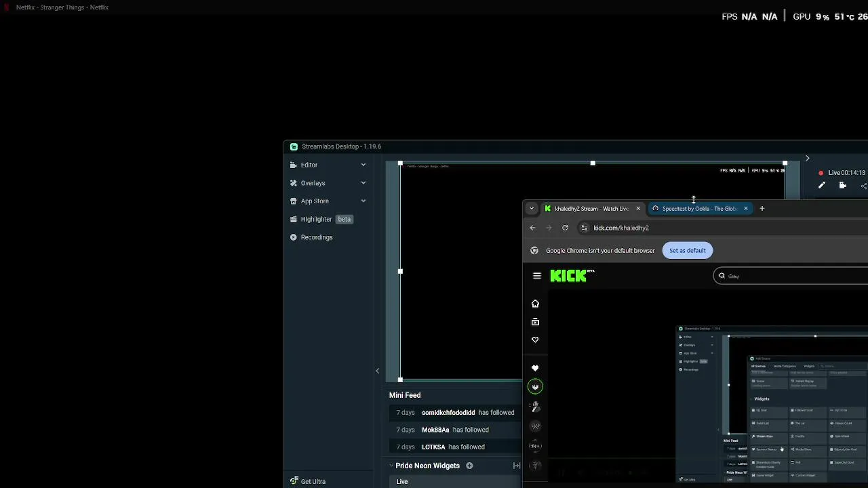The width and height of the screenshot is (868, 488).
Task: Expand the Editor chevron
Action: [x=363, y=165]
